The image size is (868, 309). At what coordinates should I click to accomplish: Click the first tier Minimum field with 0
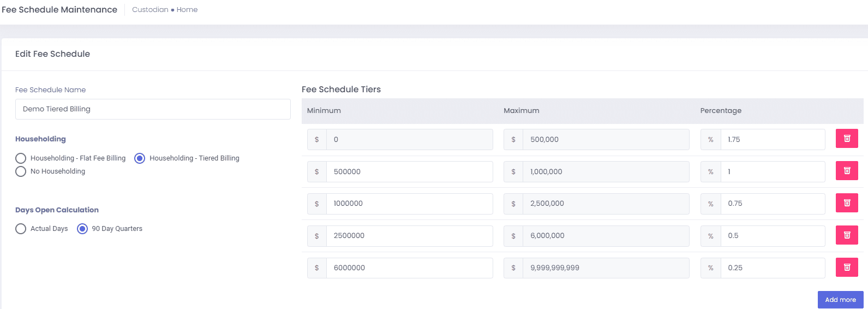(409, 140)
